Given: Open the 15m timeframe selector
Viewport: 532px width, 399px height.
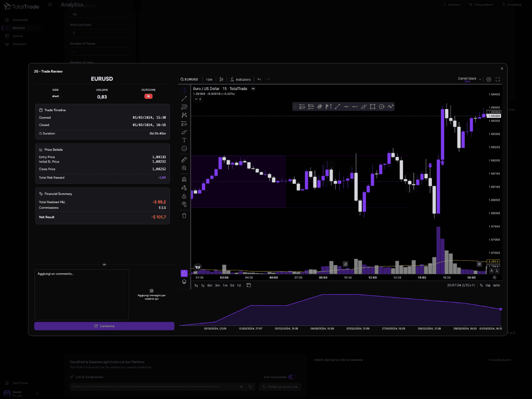Looking at the screenshot, I should tap(209, 79).
